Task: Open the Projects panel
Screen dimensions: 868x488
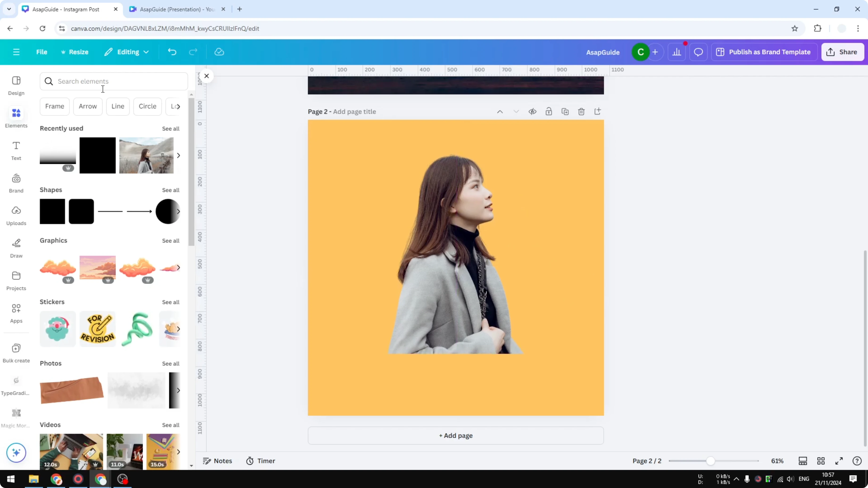Action: pyautogui.click(x=16, y=281)
